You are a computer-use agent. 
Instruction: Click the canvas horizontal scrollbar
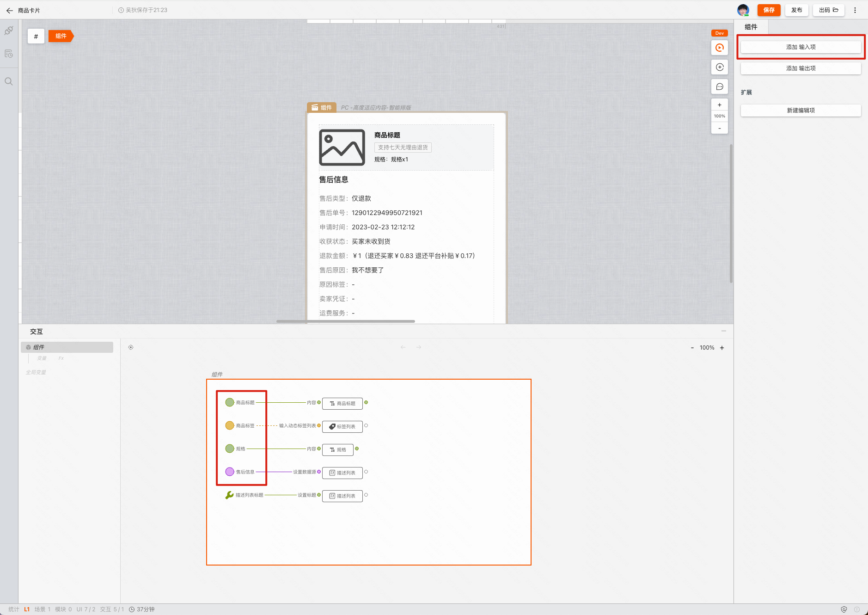pyautogui.click(x=346, y=321)
